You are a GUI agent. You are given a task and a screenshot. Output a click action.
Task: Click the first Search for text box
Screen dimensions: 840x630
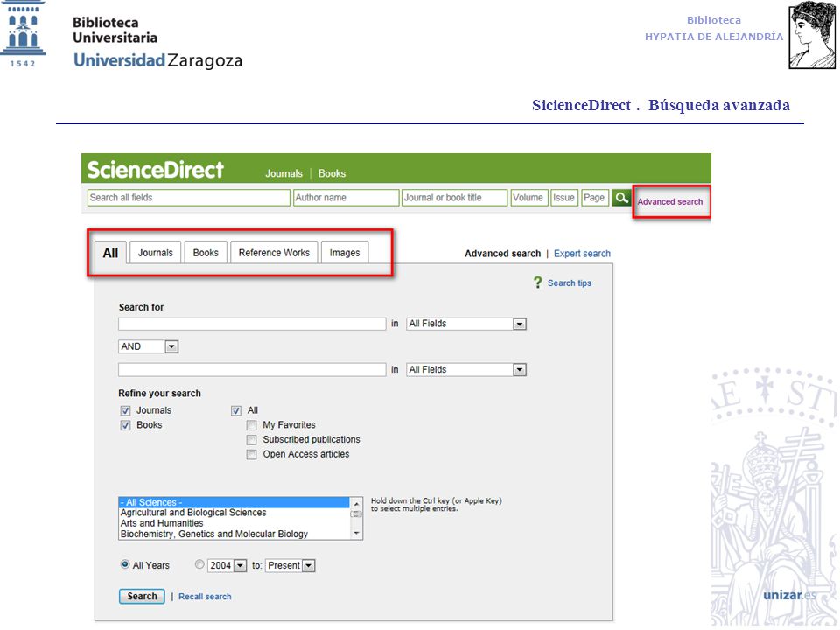click(252, 324)
